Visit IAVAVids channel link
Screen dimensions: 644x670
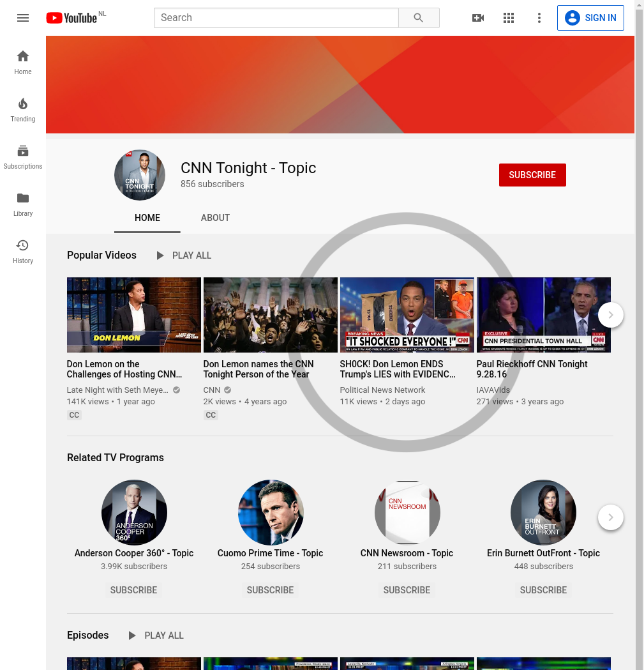pos(493,390)
